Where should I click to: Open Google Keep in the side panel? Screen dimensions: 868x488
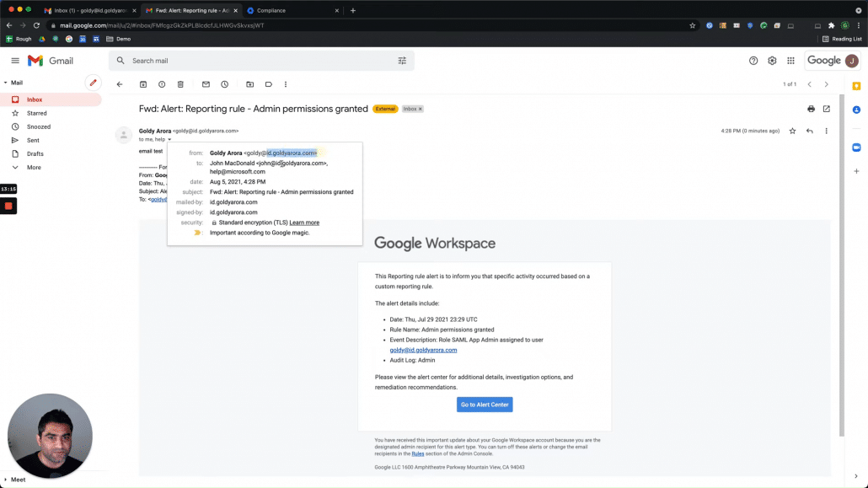pyautogui.click(x=856, y=87)
